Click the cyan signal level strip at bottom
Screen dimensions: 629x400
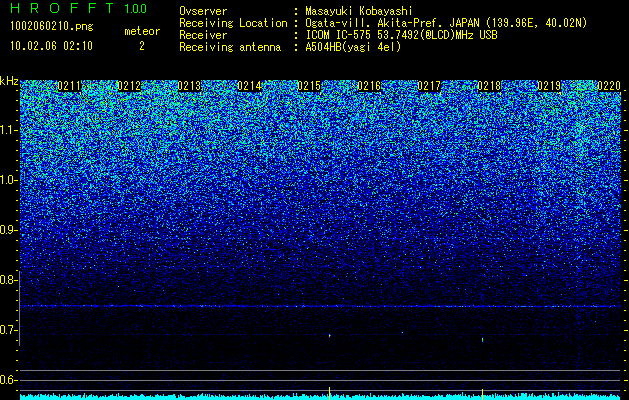(320, 397)
